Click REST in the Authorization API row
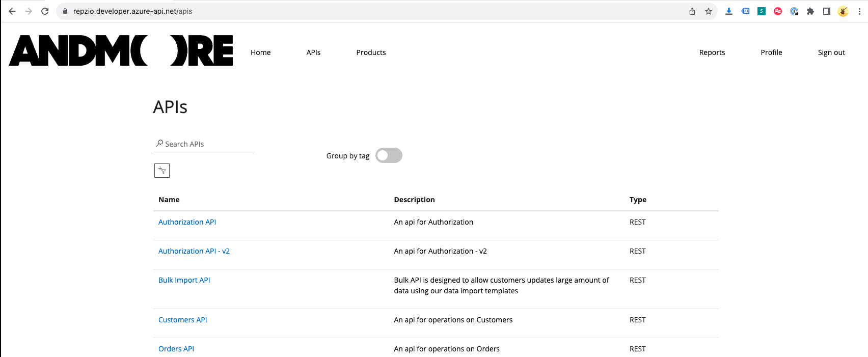The height and width of the screenshot is (357, 868). (x=637, y=222)
